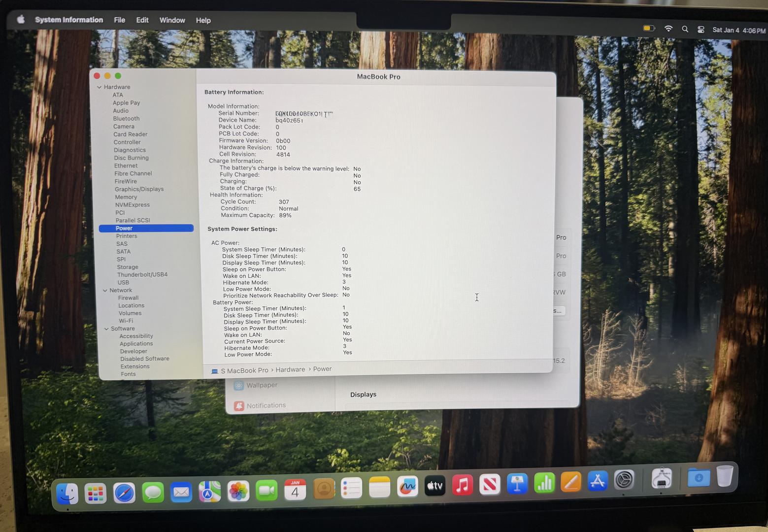
Task: Open Safari browser in the Dock
Action: point(124,493)
